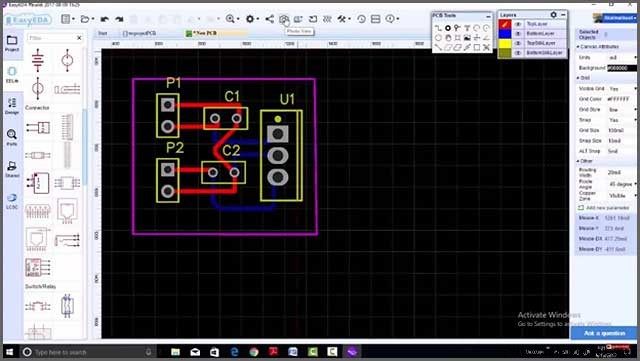Click the Photo View toolbar icon
Viewport: 640px width, 361px height.
coord(284,19)
